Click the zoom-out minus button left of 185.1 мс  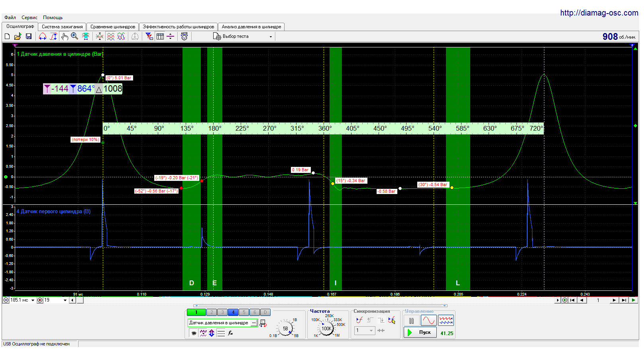point(6,300)
